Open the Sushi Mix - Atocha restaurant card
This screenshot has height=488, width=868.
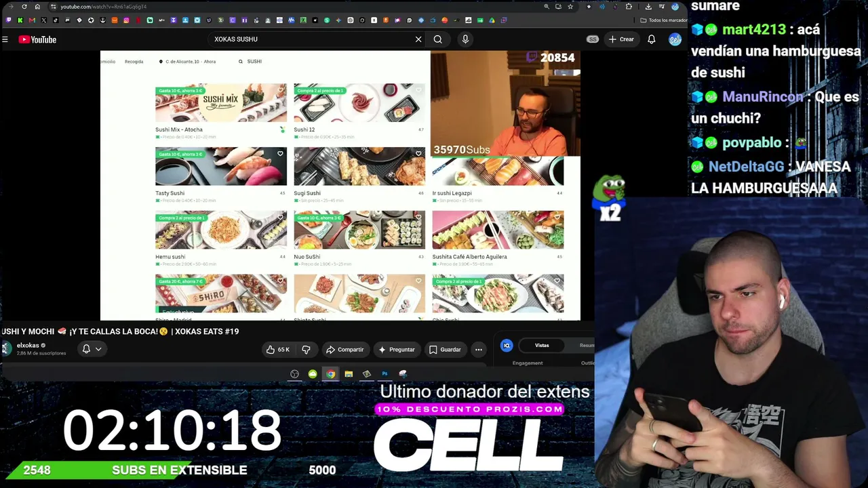tap(220, 111)
